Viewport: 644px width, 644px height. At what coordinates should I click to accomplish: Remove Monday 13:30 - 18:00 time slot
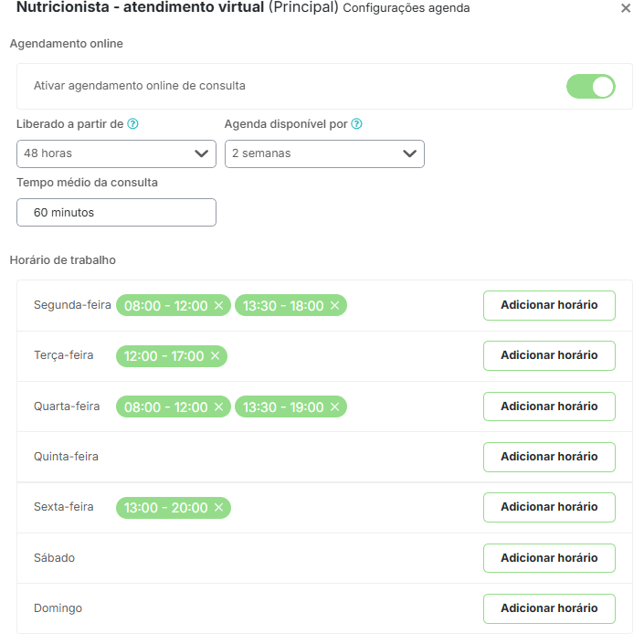click(334, 306)
